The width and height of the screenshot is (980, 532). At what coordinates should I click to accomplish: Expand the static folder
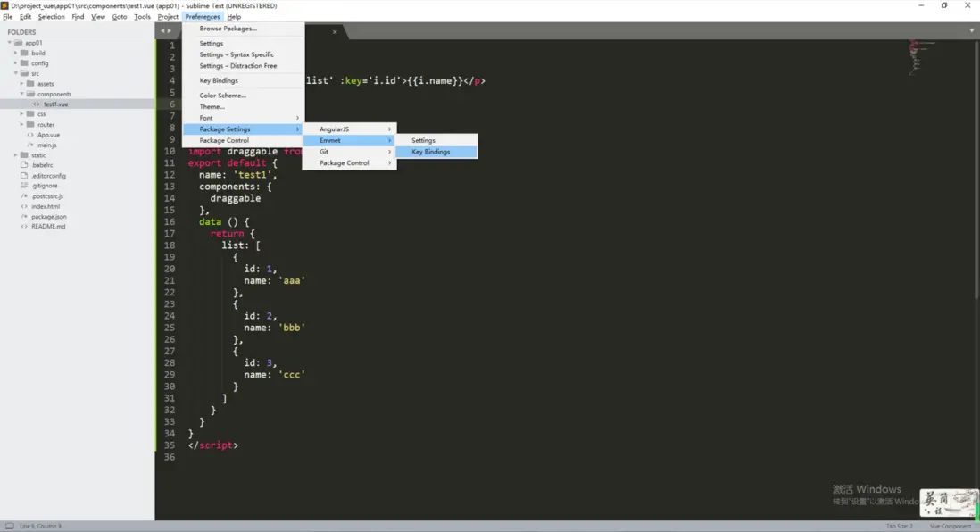[15, 155]
